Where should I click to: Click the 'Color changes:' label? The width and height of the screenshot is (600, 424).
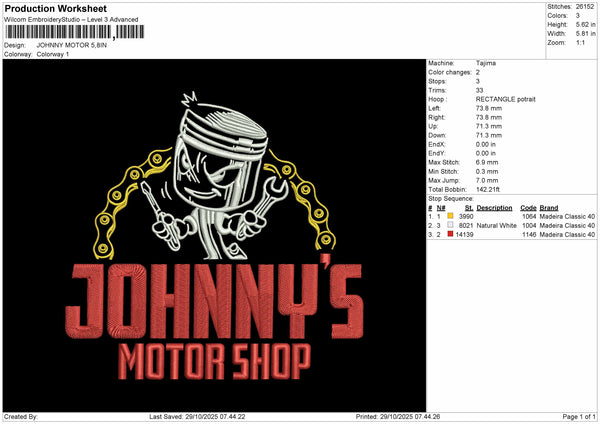click(450, 72)
